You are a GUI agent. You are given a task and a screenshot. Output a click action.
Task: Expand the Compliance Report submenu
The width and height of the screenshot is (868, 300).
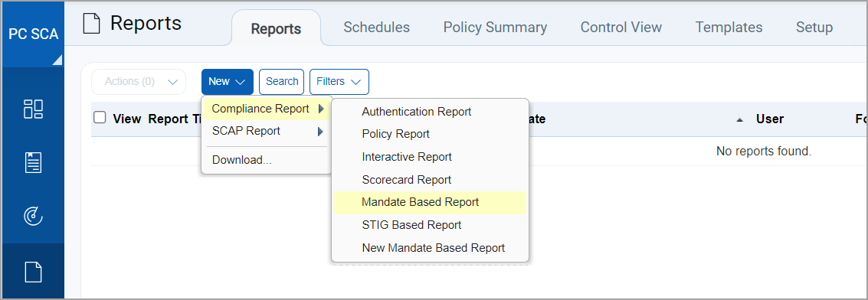(267, 109)
